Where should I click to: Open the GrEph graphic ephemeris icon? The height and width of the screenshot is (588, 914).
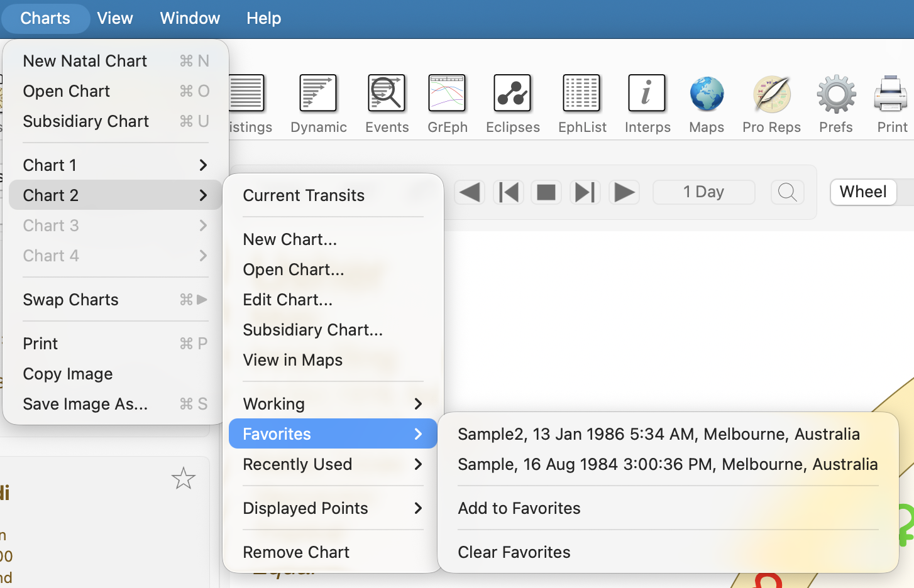tap(447, 94)
